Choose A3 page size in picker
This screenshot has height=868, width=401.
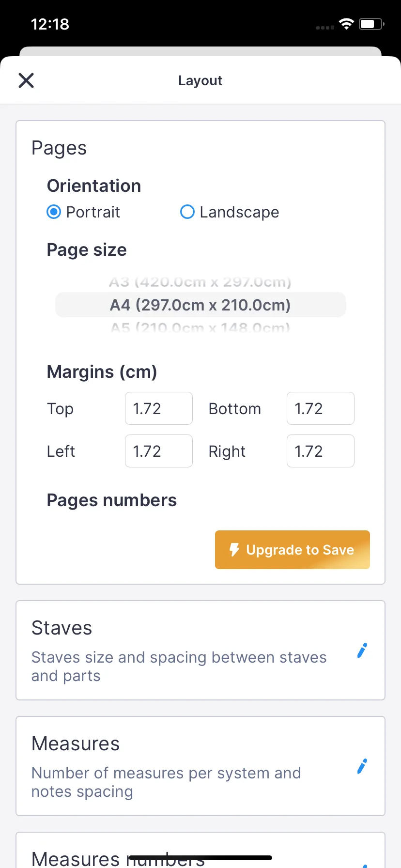click(200, 282)
